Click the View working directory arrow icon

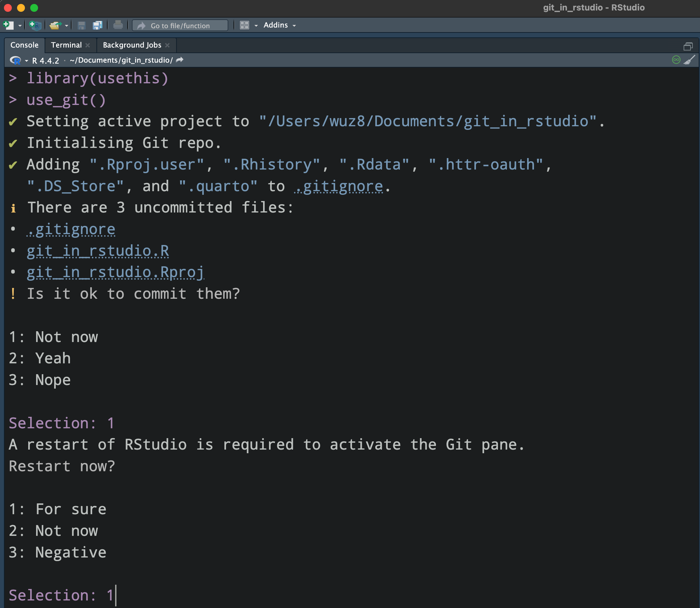[x=180, y=60]
